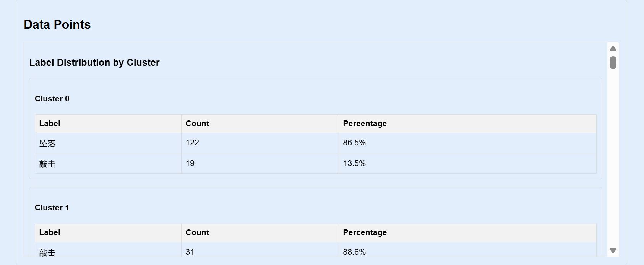This screenshot has height=265, width=644.
Task: Click Percentage column header in Cluster 0
Action: tap(467, 124)
